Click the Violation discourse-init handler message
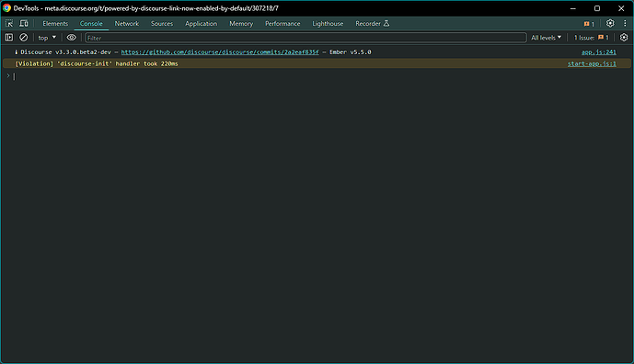The width and height of the screenshot is (634, 364). pos(97,63)
